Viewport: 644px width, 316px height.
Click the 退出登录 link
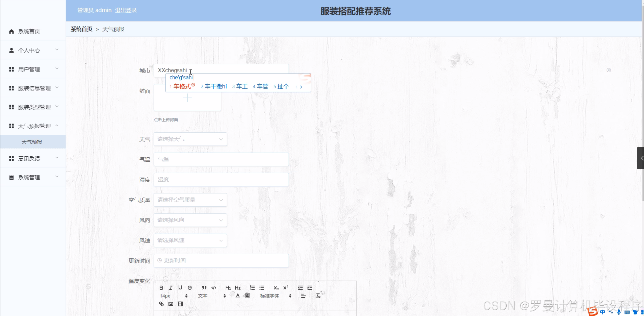point(126,10)
